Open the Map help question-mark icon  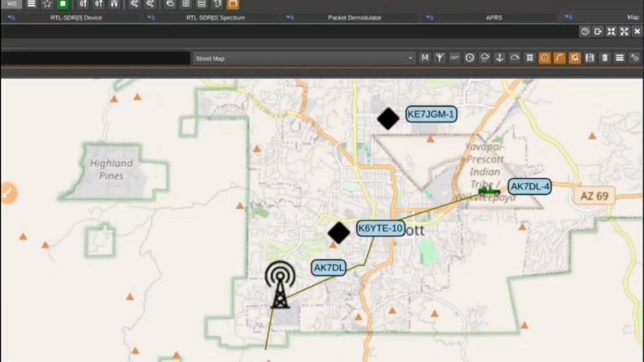585,32
